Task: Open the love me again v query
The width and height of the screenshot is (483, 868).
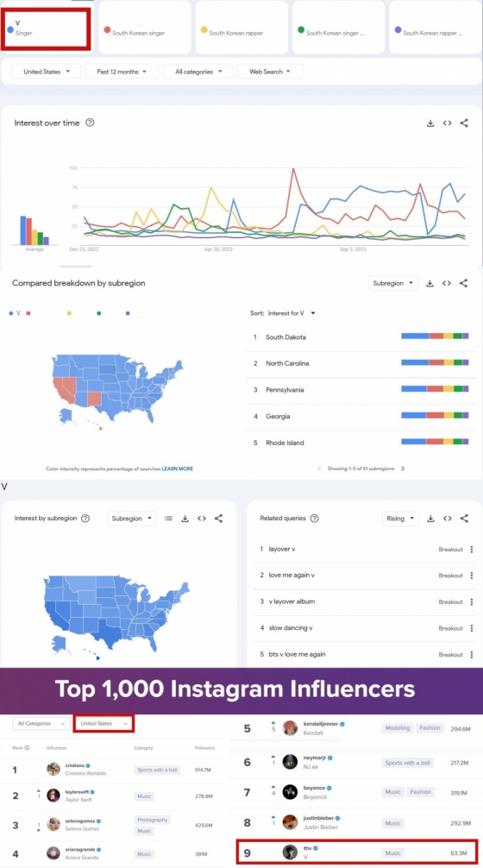Action: (292, 576)
